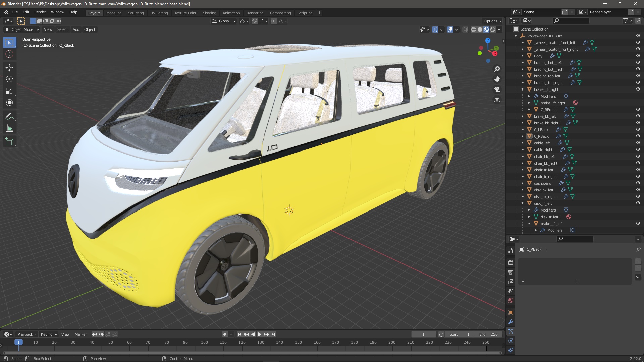Open the Render menu
Viewport: 644px width, 362px height.
[x=40, y=12]
